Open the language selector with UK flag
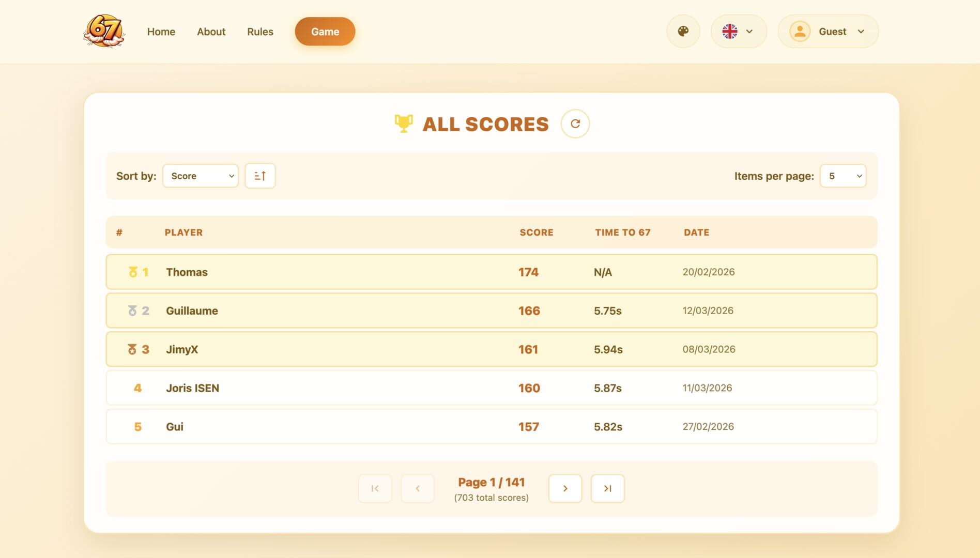 [738, 32]
